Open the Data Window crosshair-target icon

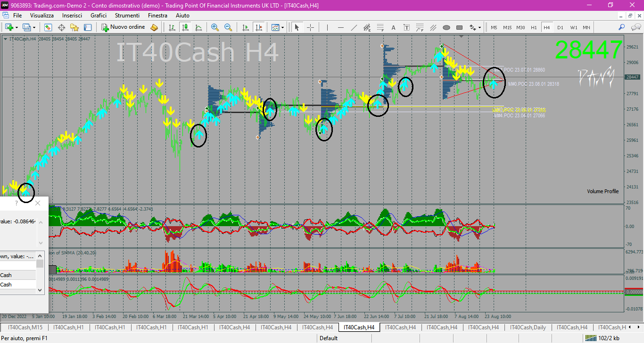(x=61, y=27)
